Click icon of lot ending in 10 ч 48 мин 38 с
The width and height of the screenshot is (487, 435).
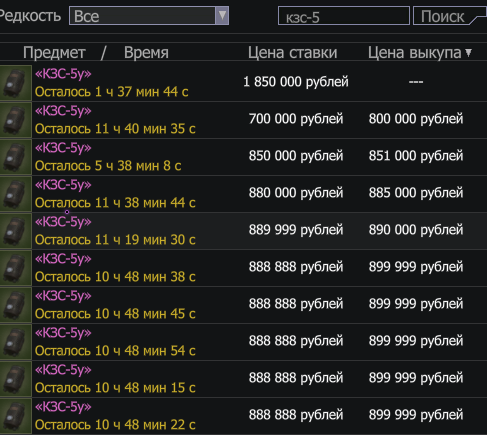[x=15, y=268]
